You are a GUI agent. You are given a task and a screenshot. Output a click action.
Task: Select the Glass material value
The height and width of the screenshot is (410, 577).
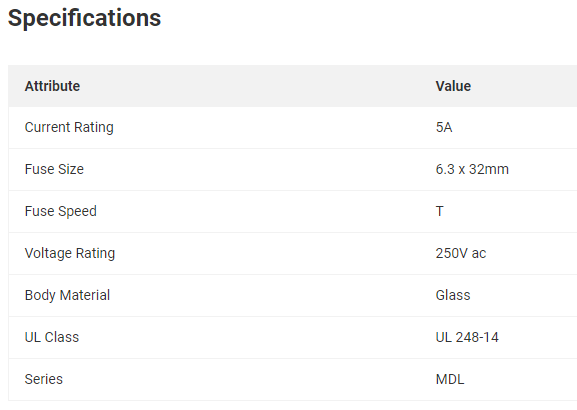tap(453, 295)
